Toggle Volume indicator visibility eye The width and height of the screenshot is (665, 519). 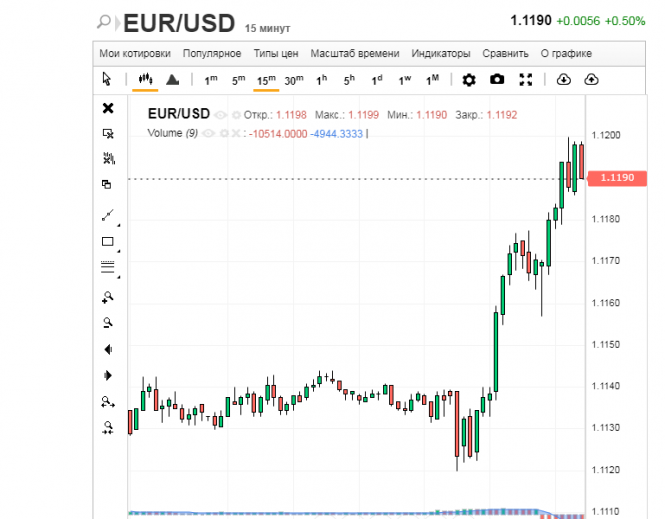pyautogui.click(x=208, y=134)
